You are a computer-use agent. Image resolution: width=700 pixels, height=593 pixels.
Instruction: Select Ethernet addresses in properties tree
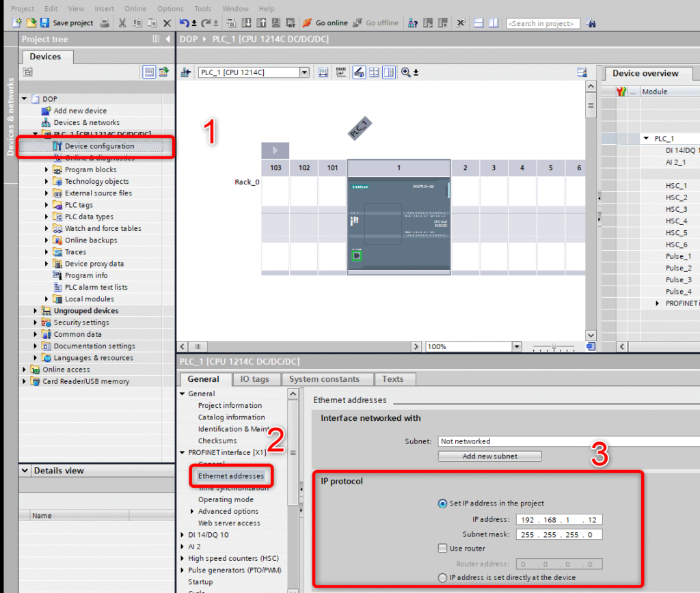coord(230,475)
